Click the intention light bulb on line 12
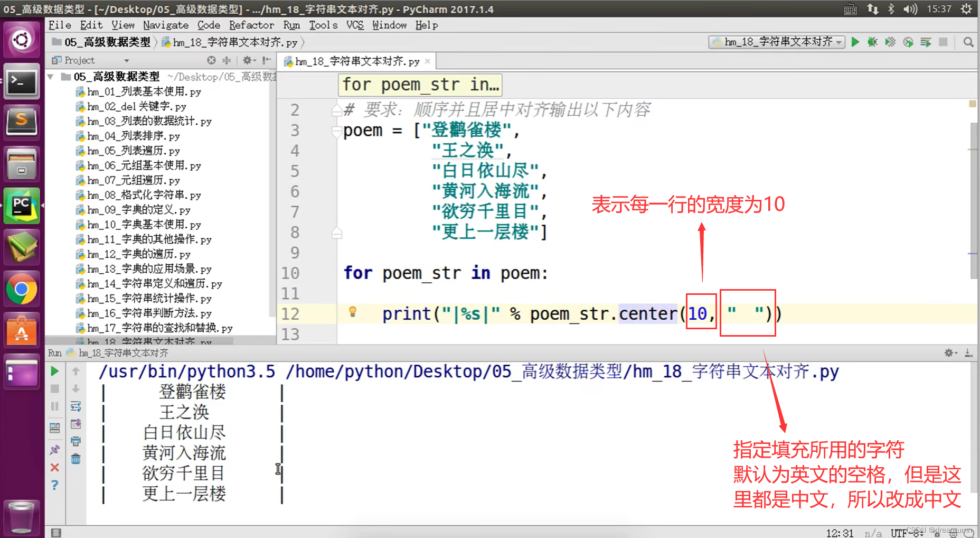Screen dimensions: 980x538 coord(353,312)
